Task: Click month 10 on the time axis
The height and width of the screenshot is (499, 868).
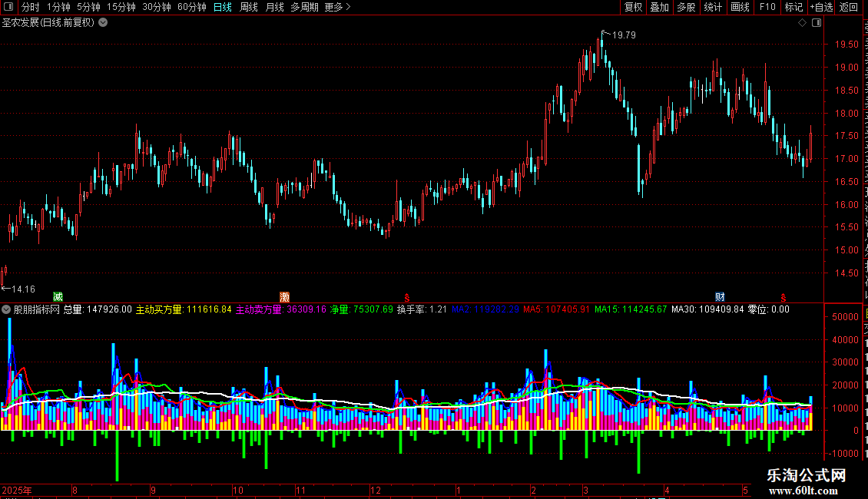Action: point(237,490)
